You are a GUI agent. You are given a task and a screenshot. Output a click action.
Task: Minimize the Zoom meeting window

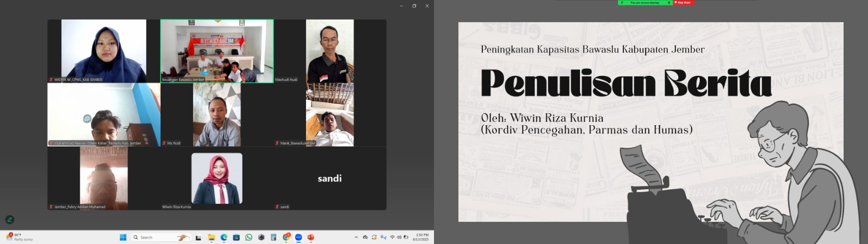point(401,6)
